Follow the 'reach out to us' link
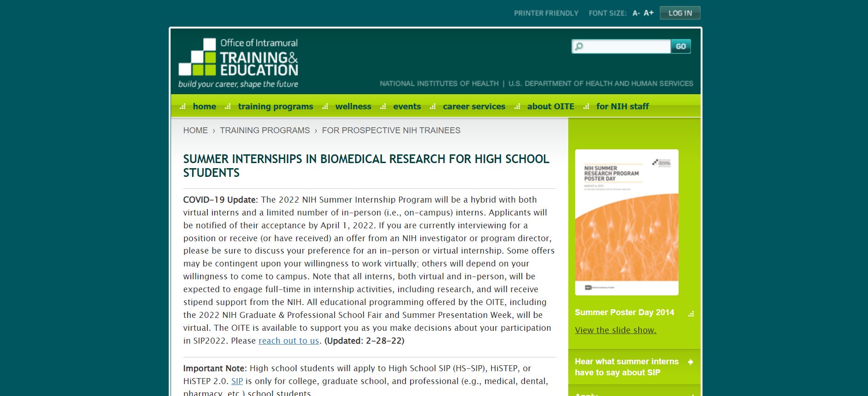 [288, 341]
